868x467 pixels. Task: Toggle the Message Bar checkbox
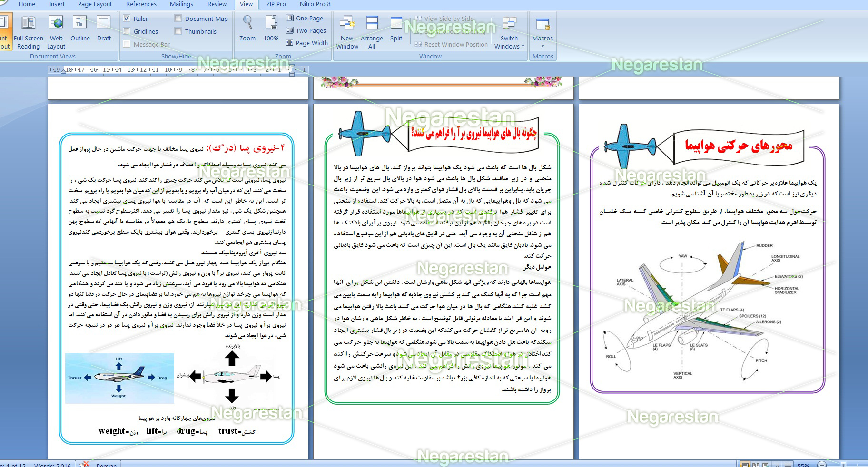point(127,44)
